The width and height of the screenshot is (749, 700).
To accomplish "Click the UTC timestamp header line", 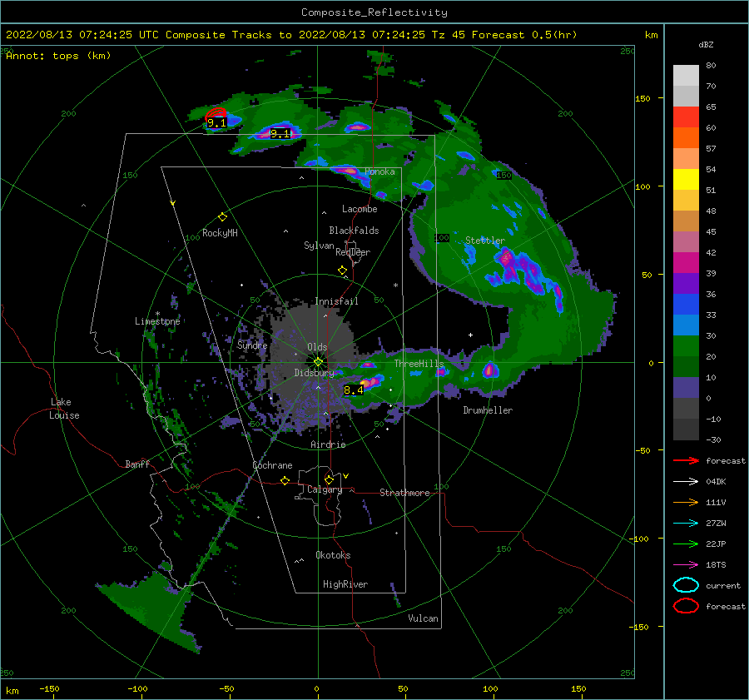I will click(291, 35).
